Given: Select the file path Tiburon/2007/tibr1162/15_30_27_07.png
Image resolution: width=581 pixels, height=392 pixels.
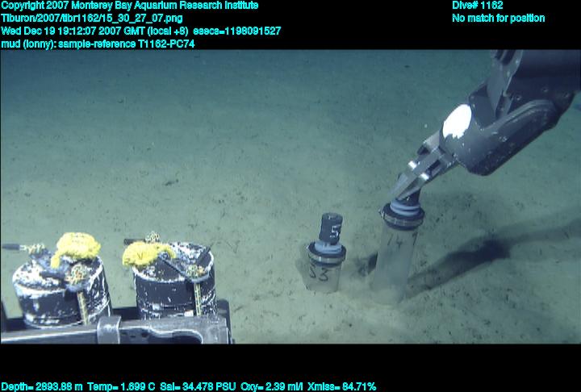Looking at the screenshot, I should point(92,19).
